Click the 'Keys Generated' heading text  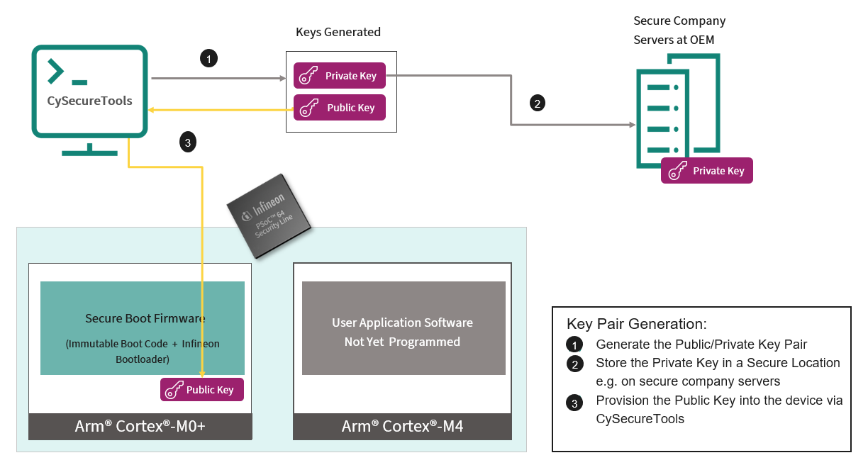pos(338,32)
